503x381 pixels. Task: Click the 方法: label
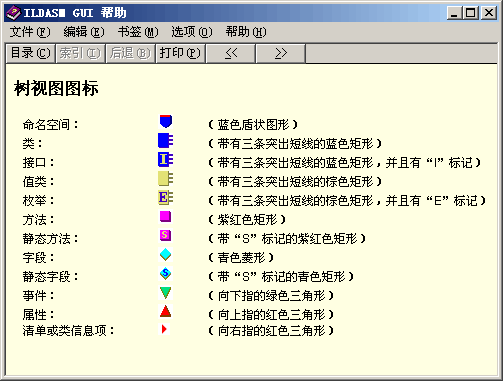[x=38, y=220]
